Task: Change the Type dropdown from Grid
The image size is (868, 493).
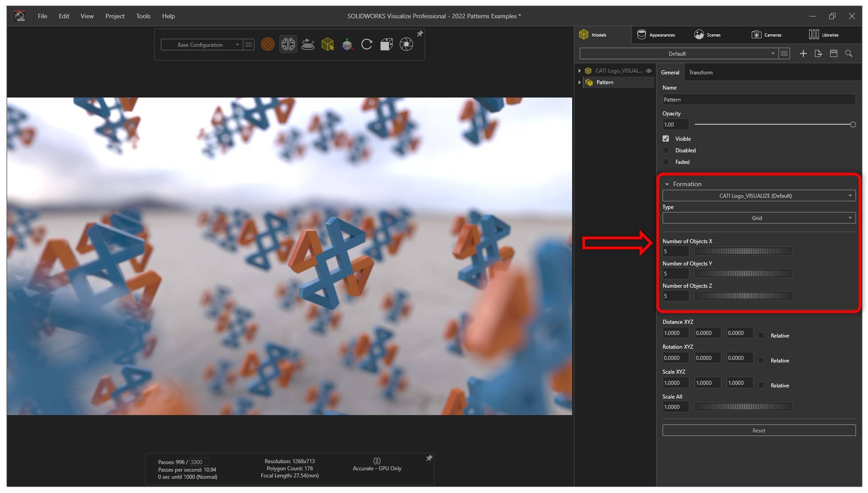Action: 757,218
